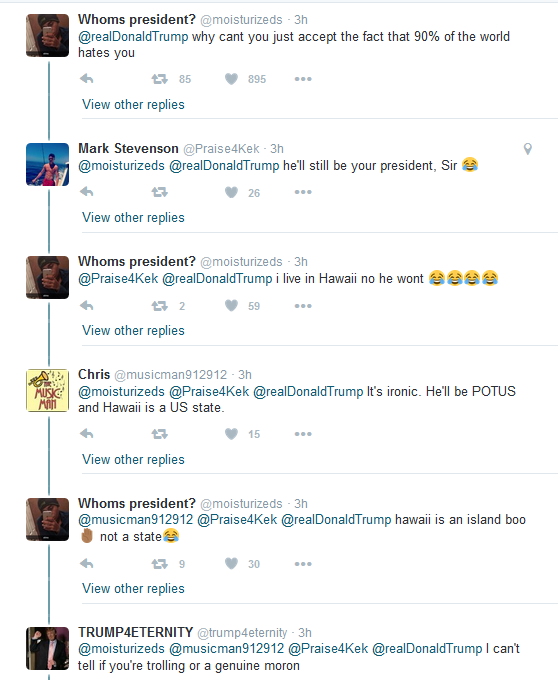The width and height of the screenshot is (558, 680).
Task: Open TRUMP4ETERNITY's profile picture
Action: coord(47,648)
